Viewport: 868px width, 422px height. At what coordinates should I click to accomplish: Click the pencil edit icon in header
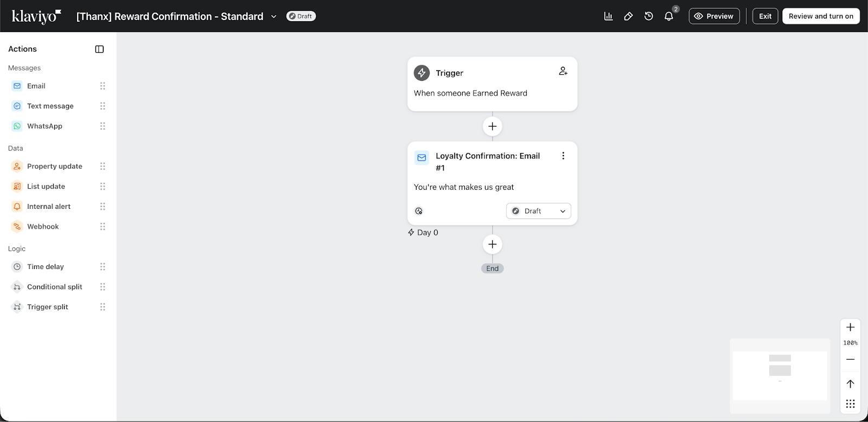click(x=628, y=16)
